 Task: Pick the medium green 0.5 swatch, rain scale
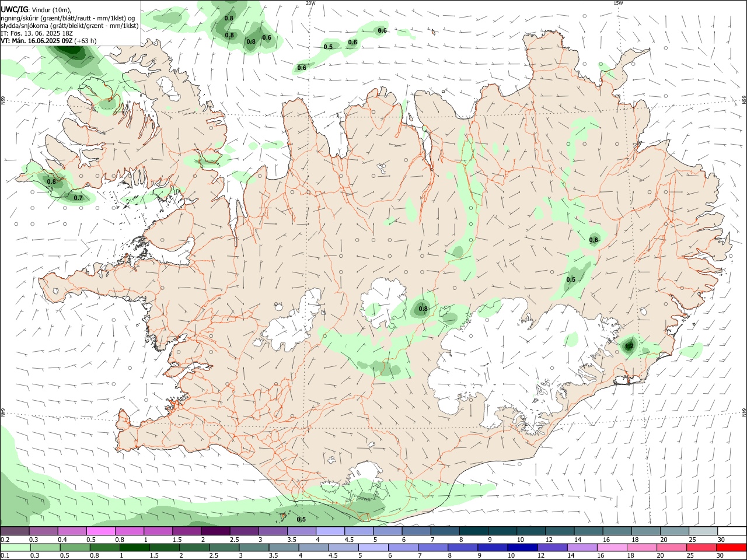pos(75,548)
